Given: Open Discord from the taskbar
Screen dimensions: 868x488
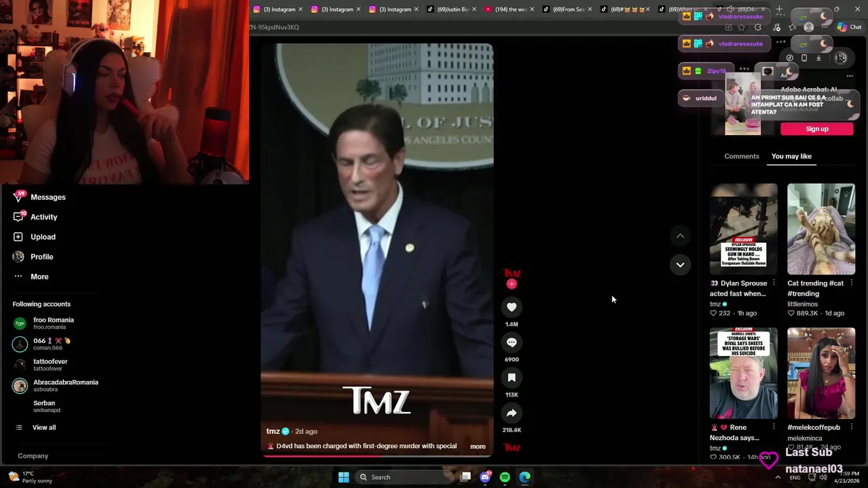Looking at the screenshot, I should [x=485, y=477].
